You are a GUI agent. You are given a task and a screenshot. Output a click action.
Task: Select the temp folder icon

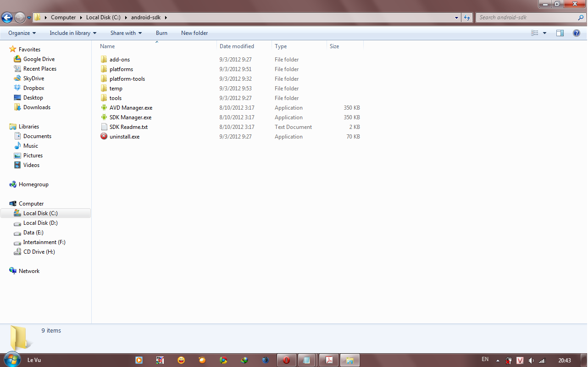(104, 89)
